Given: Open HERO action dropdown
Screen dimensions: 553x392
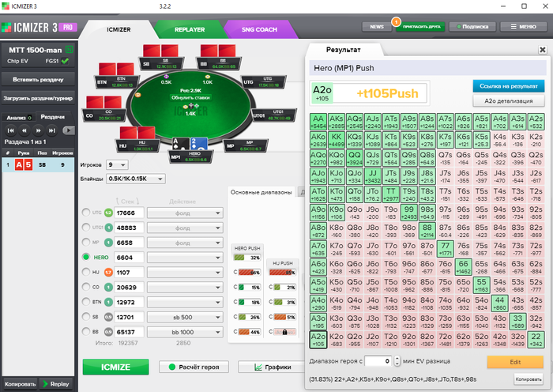Looking at the screenshot, I should (x=185, y=258).
